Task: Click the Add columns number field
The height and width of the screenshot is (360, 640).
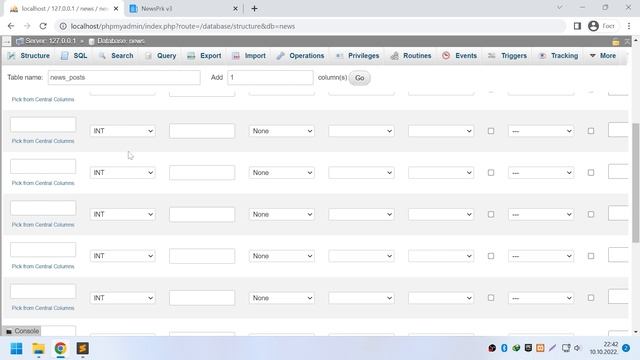Action: 270,78
